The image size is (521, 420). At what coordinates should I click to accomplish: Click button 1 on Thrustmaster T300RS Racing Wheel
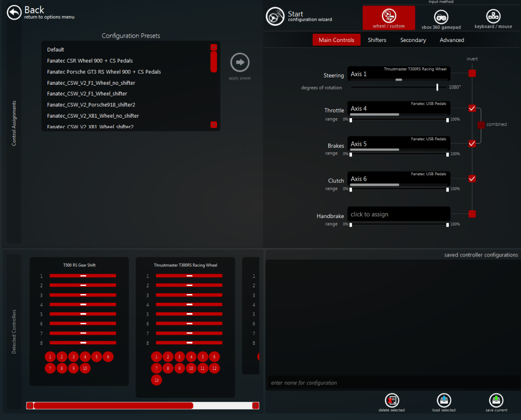point(157,357)
